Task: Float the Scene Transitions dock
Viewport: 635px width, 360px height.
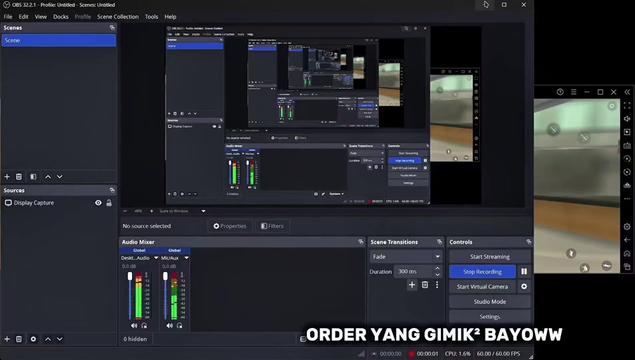Action: 439,242
